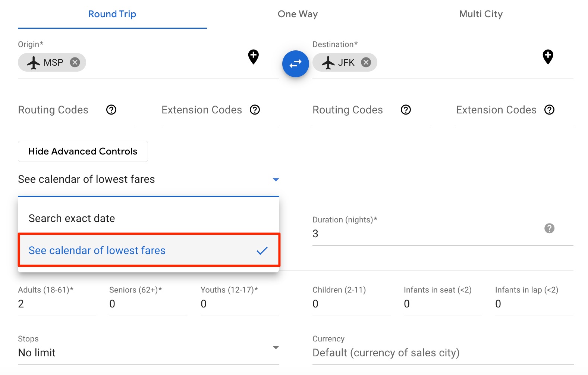Screen dimensions: 588x375
Task: Choose See calendar of lowest fares option
Action: [x=97, y=250]
